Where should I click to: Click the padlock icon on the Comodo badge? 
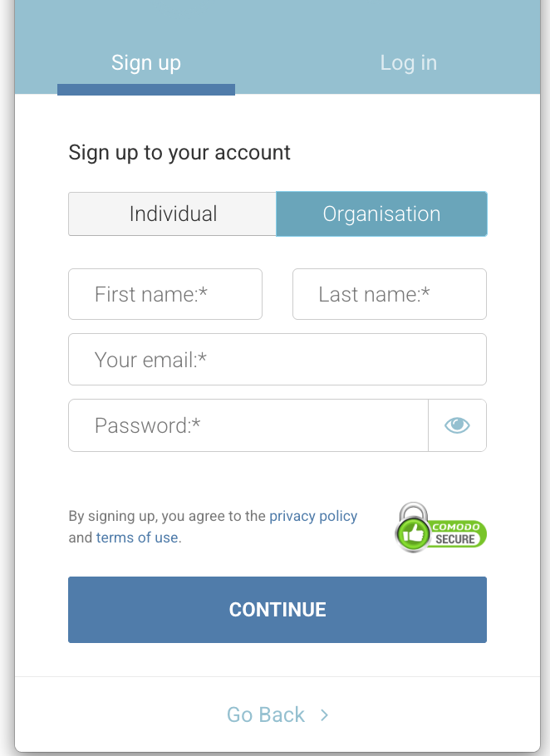point(413,513)
